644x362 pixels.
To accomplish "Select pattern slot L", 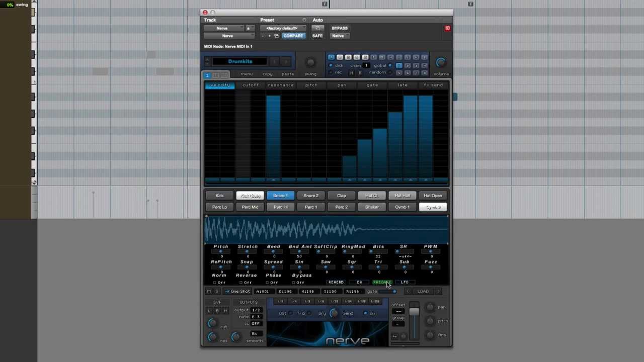I will 425,57.
